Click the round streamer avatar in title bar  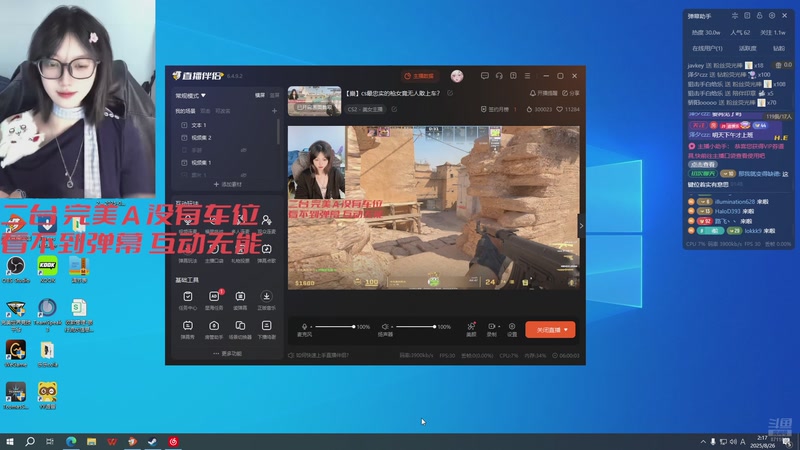coord(457,76)
